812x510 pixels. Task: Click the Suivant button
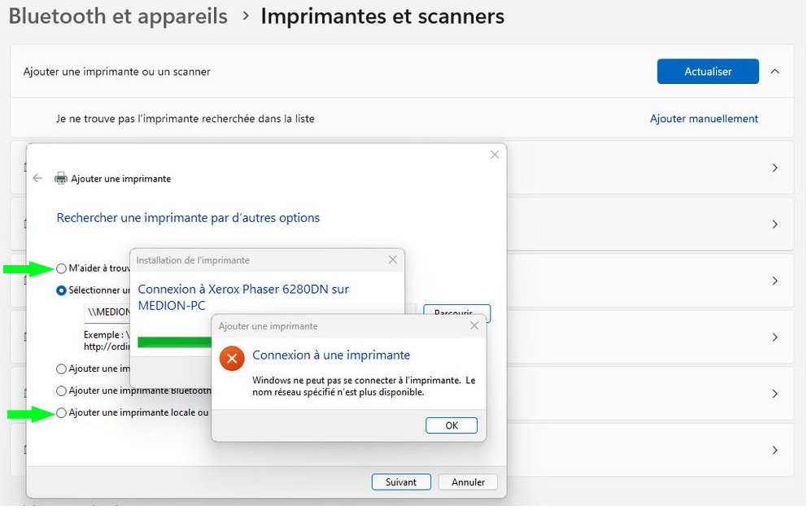[x=401, y=482]
